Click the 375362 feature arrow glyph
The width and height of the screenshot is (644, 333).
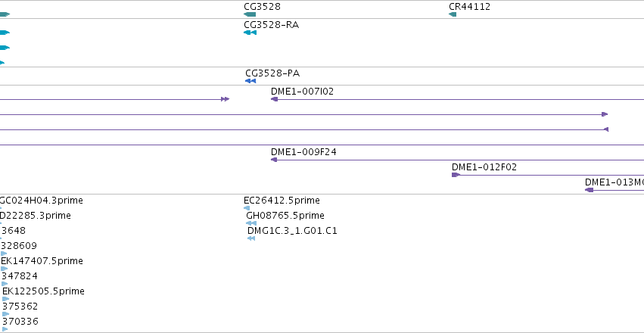[x=5, y=314]
